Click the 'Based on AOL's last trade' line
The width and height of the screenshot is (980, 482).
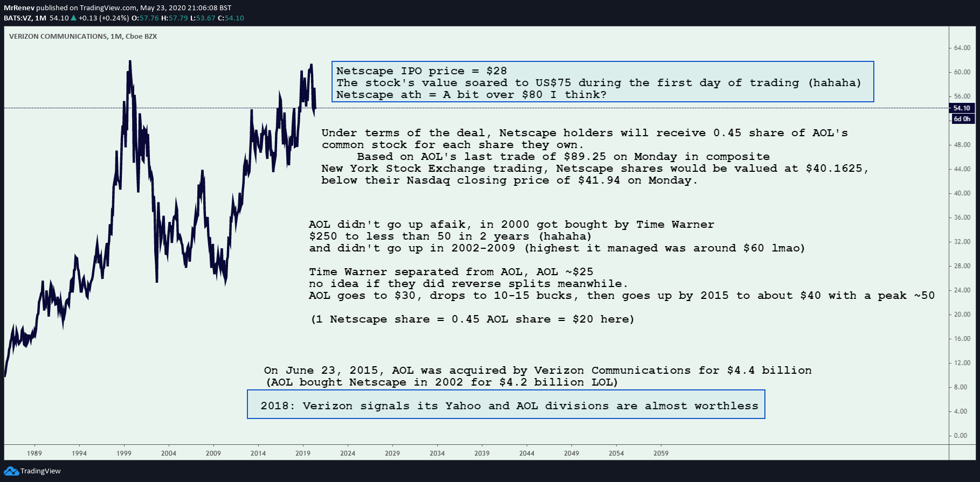(x=563, y=157)
